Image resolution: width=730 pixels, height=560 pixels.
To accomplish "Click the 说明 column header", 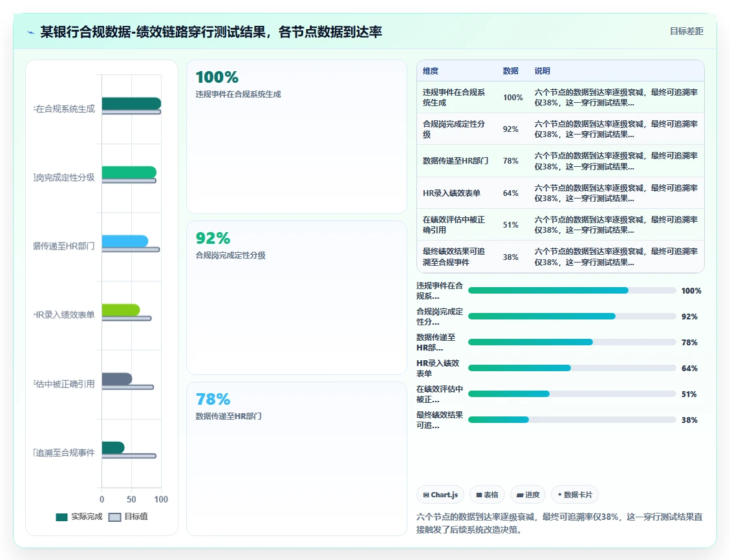I will click(x=542, y=70).
